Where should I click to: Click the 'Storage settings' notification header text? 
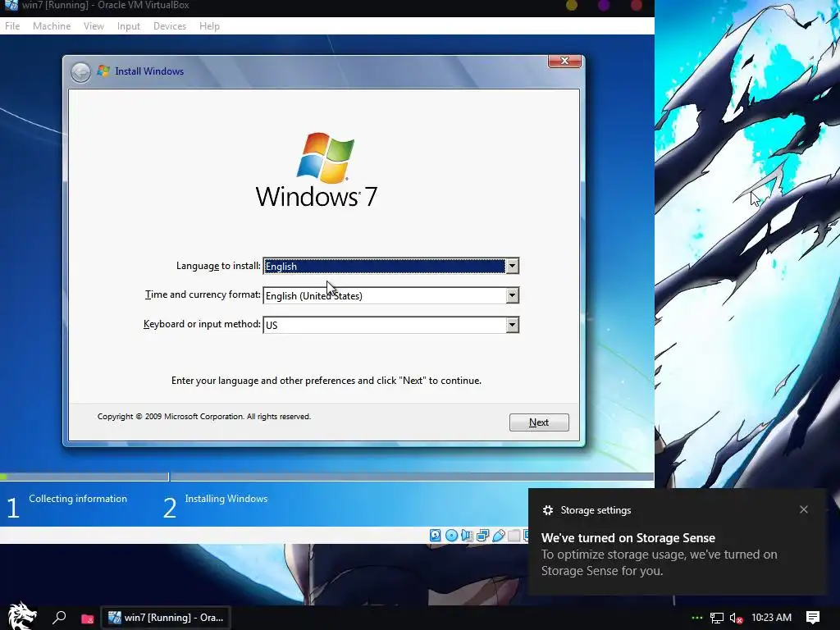pos(596,510)
